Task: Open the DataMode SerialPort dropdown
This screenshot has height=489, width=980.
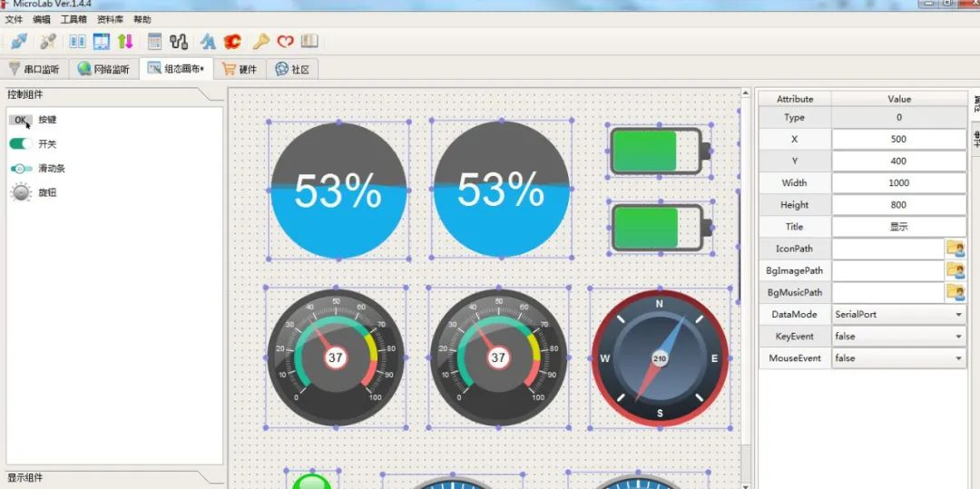Action: click(898, 314)
